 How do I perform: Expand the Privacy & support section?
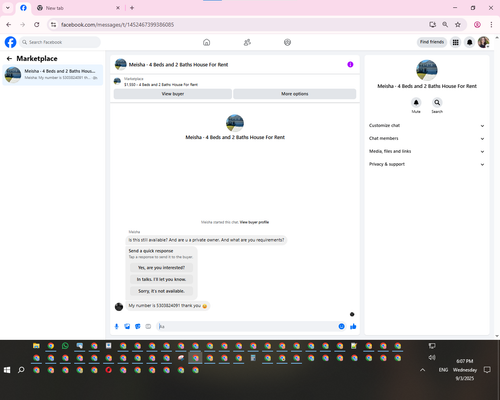426,164
